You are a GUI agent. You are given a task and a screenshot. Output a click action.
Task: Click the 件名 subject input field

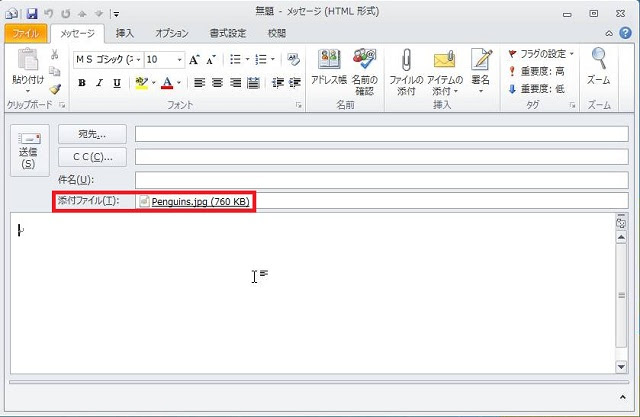coord(382,180)
